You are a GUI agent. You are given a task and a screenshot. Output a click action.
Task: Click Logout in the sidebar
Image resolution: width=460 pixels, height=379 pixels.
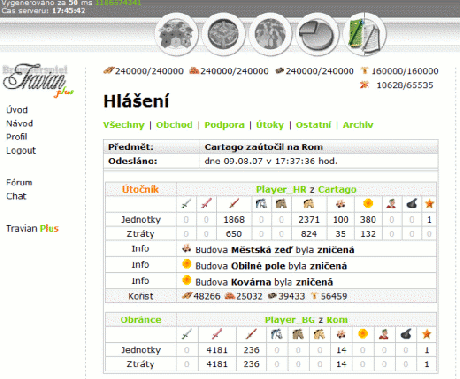[21, 150]
